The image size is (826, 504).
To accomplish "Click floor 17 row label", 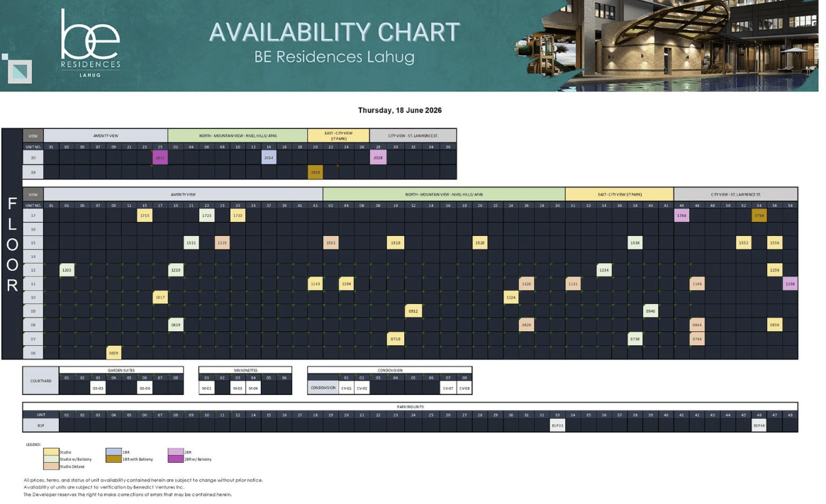I will [33, 215].
